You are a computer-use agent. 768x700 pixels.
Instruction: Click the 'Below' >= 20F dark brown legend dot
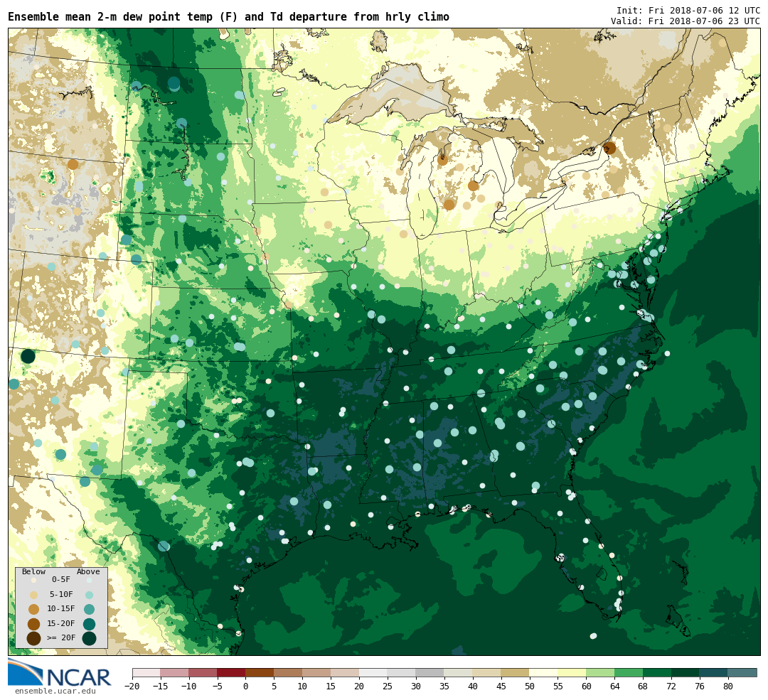[x=34, y=638]
